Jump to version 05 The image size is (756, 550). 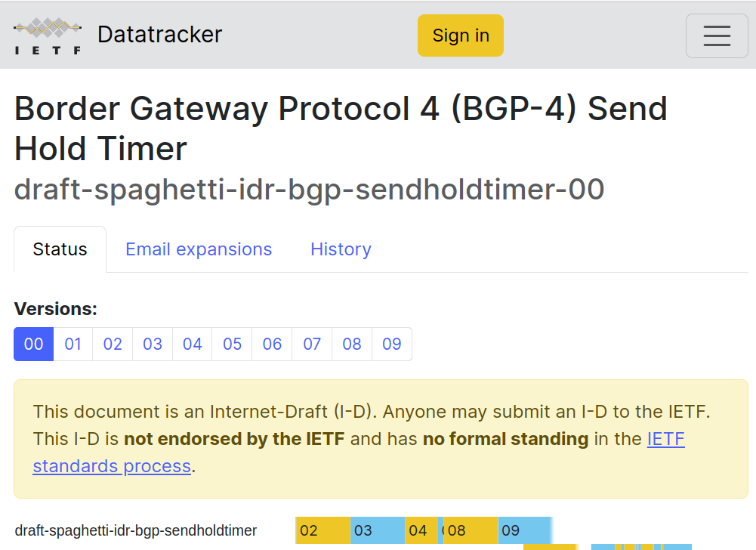[x=233, y=345]
